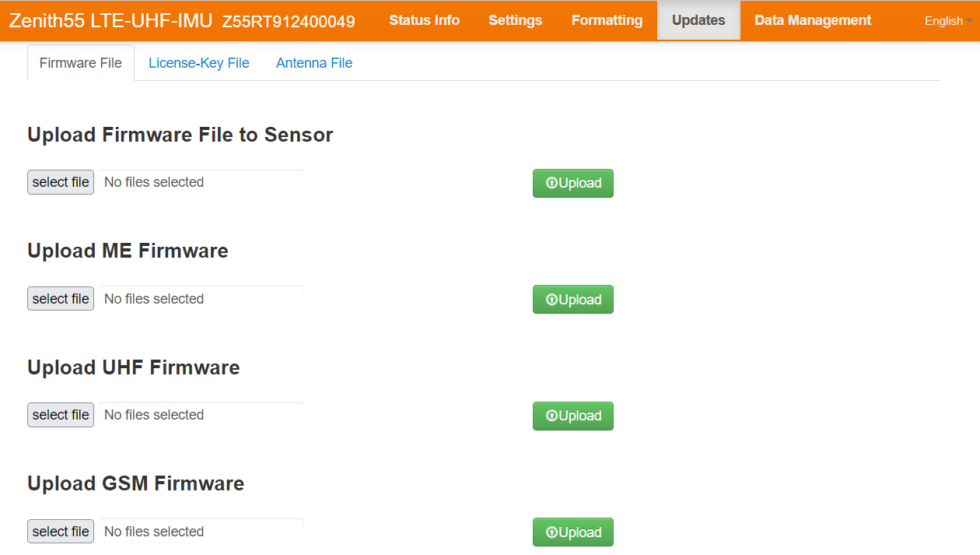Open the Status Info menu

pos(424,20)
